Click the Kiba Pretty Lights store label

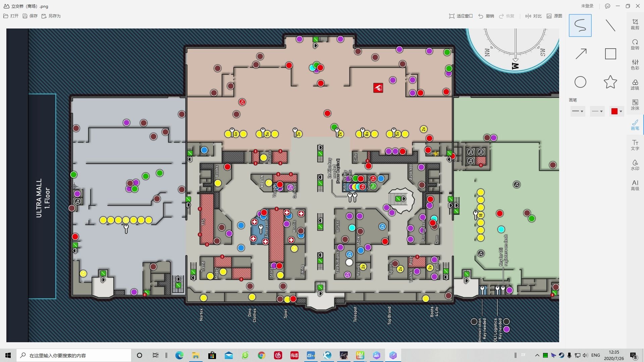(x=347, y=180)
